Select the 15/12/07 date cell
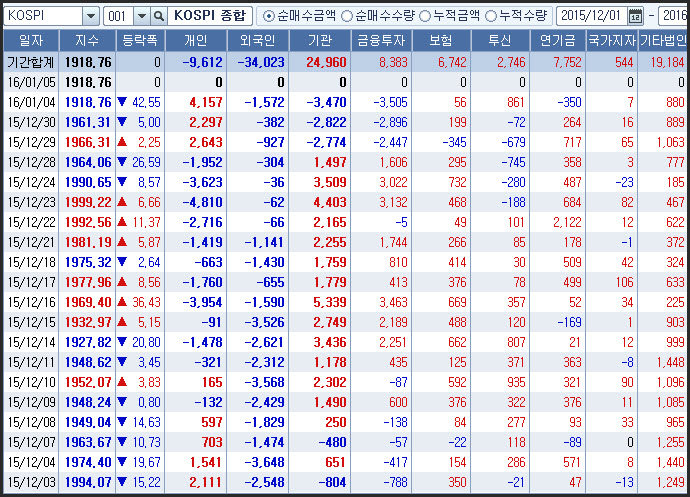This screenshot has height=497, width=690. coord(31,442)
